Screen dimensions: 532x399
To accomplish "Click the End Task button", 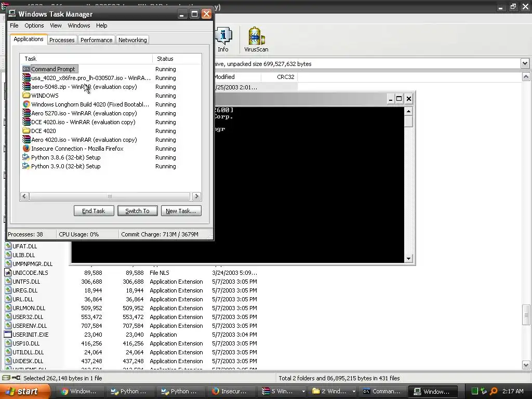I will pyautogui.click(x=94, y=211).
